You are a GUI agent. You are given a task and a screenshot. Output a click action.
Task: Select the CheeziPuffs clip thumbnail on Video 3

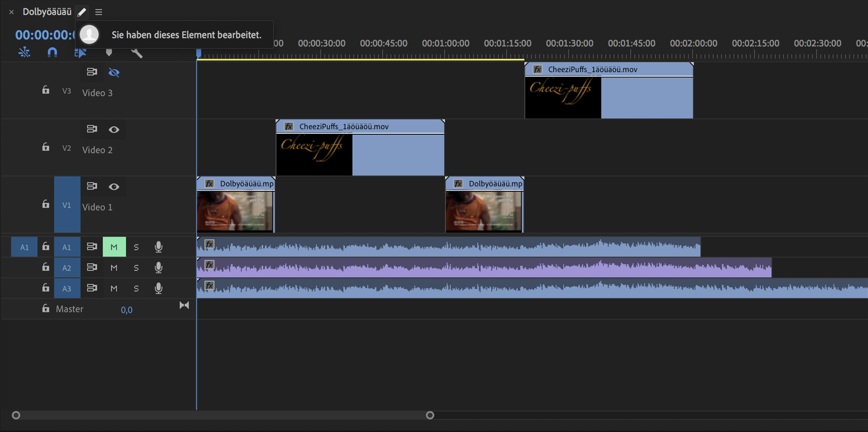coord(563,98)
